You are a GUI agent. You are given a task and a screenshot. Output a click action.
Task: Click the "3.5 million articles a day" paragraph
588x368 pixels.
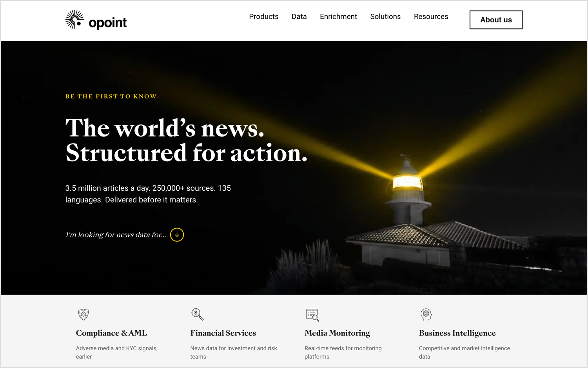(148, 194)
